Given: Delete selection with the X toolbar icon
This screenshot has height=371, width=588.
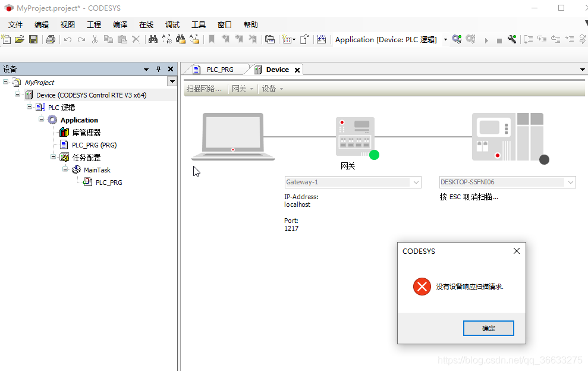Looking at the screenshot, I should pyautogui.click(x=136, y=39).
